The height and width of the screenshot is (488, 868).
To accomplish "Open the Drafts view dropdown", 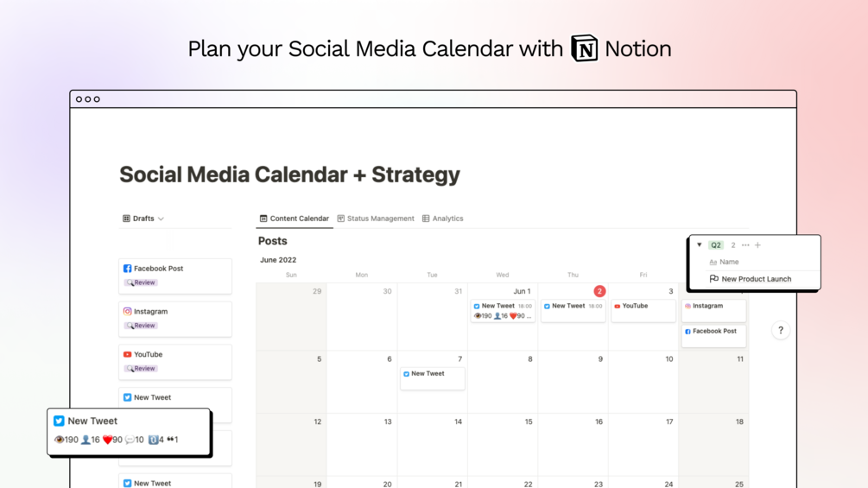I will click(x=143, y=219).
